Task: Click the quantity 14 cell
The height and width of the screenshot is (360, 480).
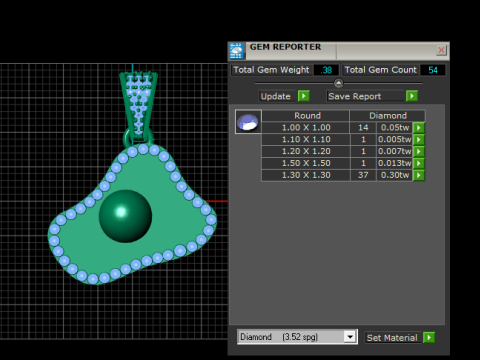Action: point(363,128)
